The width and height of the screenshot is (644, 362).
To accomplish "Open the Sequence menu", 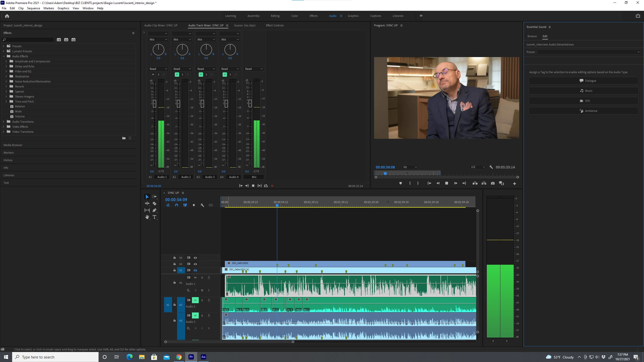I will point(33,8).
